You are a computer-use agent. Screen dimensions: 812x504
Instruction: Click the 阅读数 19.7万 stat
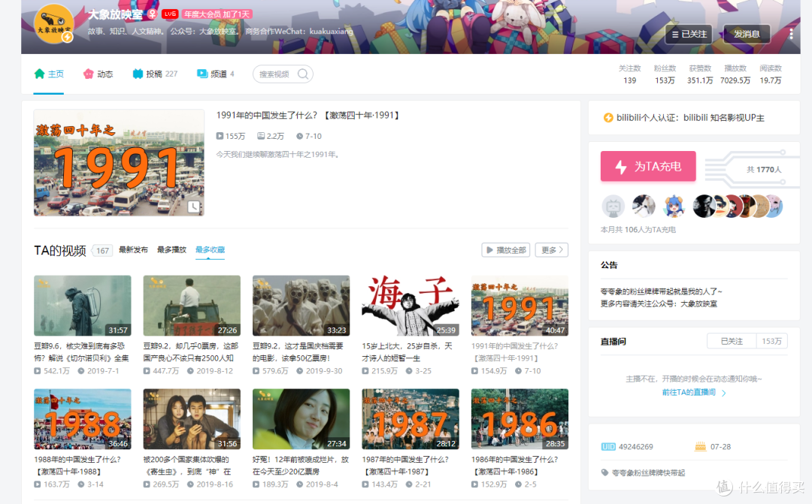[771, 74]
